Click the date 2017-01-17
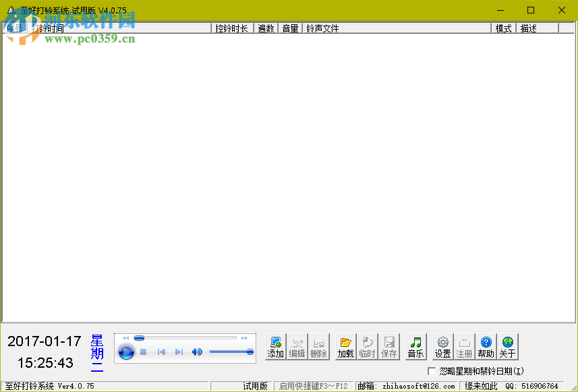Viewport: 578px width, 392px height. tap(45, 341)
